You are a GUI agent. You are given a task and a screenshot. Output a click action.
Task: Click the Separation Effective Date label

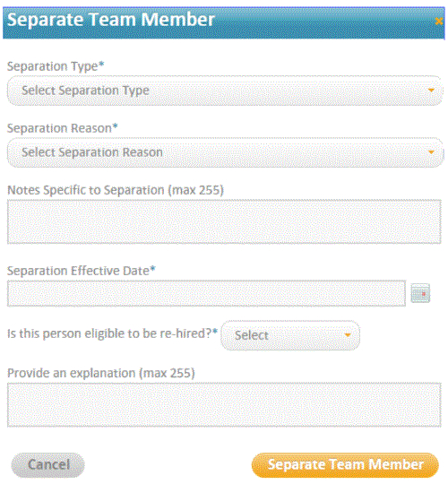point(82,271)
